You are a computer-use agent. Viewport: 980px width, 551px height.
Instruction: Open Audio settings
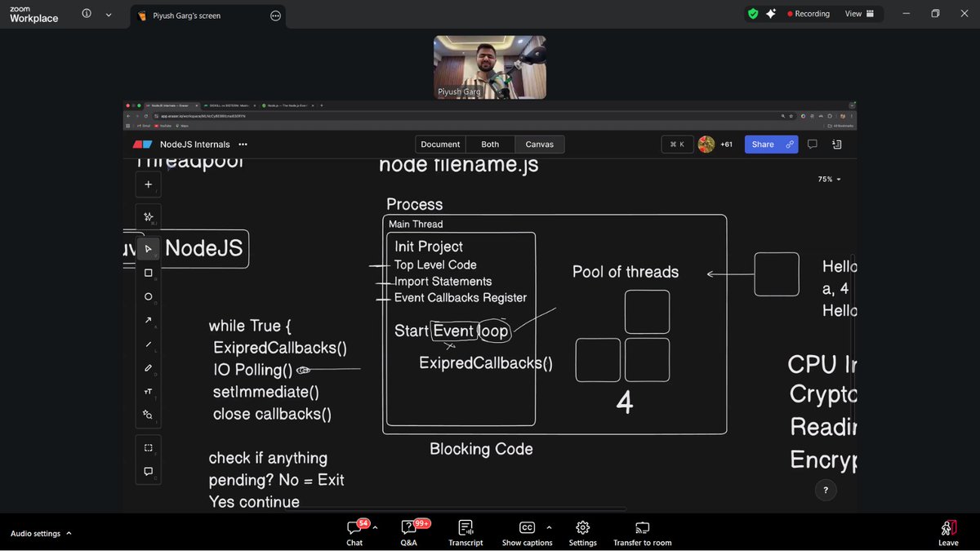click(35, 534)
